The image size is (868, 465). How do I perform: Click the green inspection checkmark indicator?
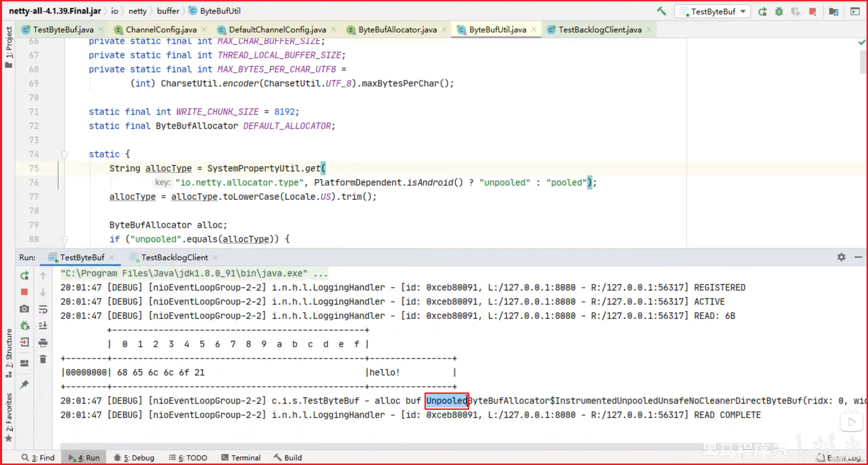(x=862, y=42)
